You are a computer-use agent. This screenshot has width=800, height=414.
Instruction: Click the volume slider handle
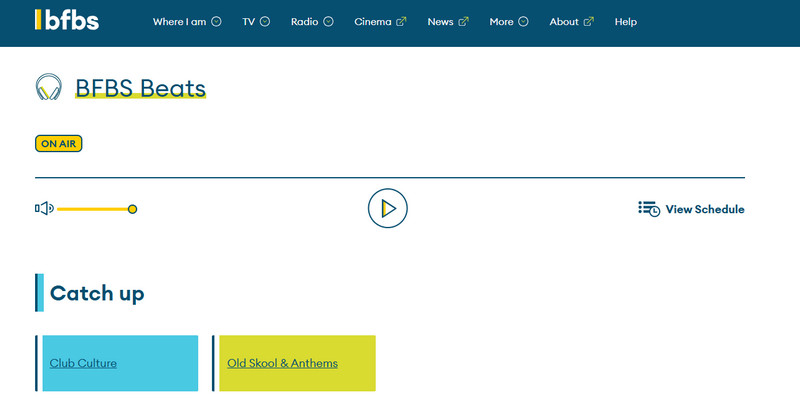tap(132, 209)
